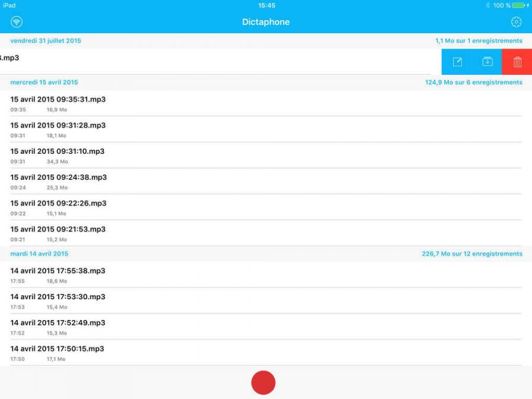Open recording 15 avril 2015 09:21:53.mp3
The height and width of the screenshot is (399, 532).
58,233
